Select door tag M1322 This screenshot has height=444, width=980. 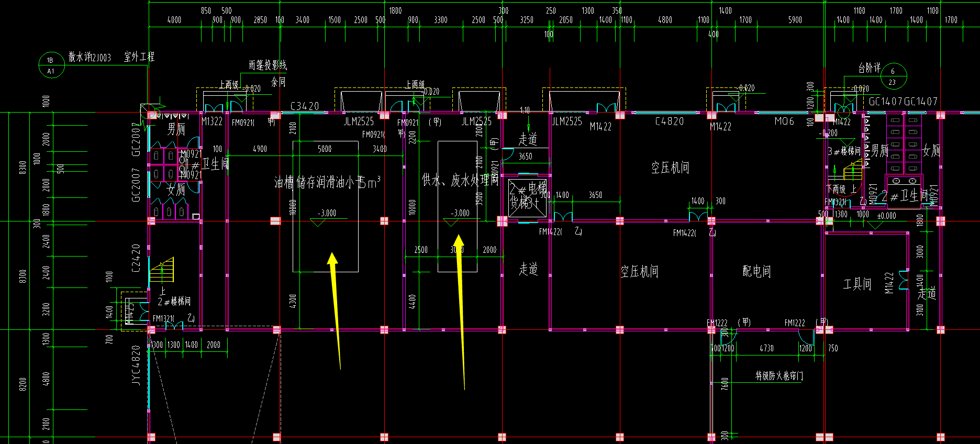point(212,121)
